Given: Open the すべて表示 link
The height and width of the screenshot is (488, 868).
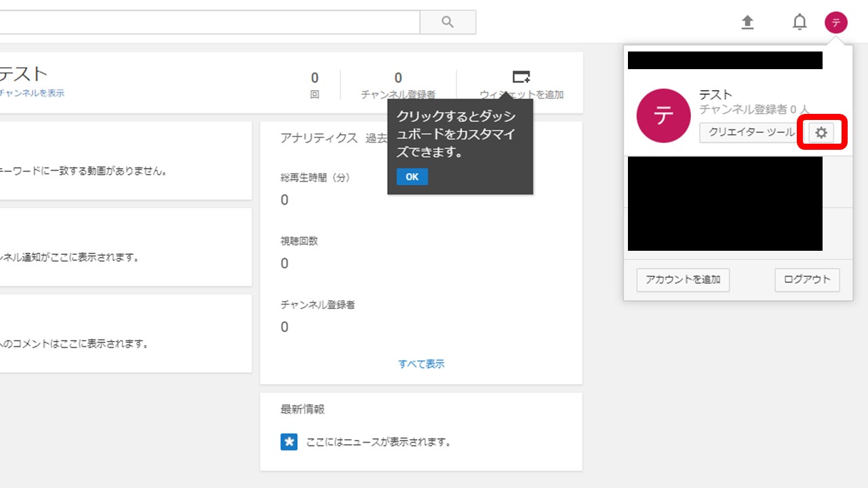Looking at the screenshot, I should point(421,364).
